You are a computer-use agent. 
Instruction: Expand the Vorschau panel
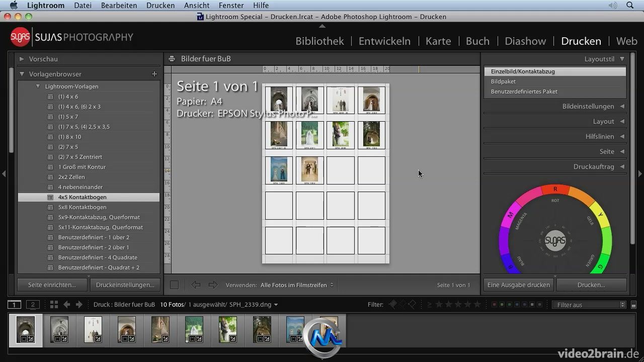(22, 59)
